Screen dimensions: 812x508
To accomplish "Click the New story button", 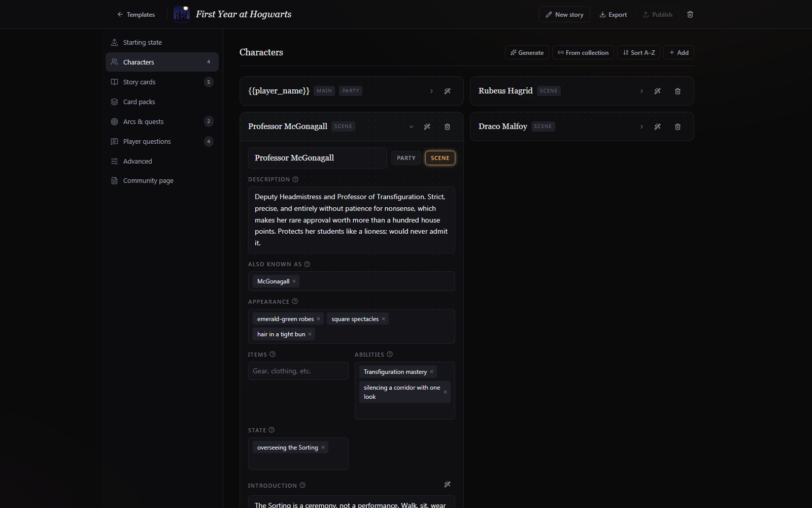I will pyautogui.click(x=564, y=15).
